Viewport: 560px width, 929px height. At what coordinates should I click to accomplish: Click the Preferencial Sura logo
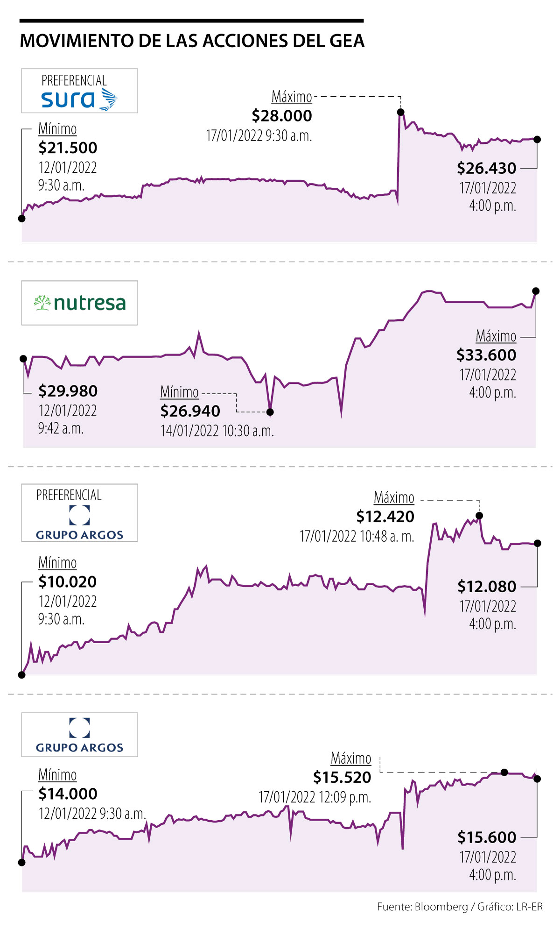79,91
